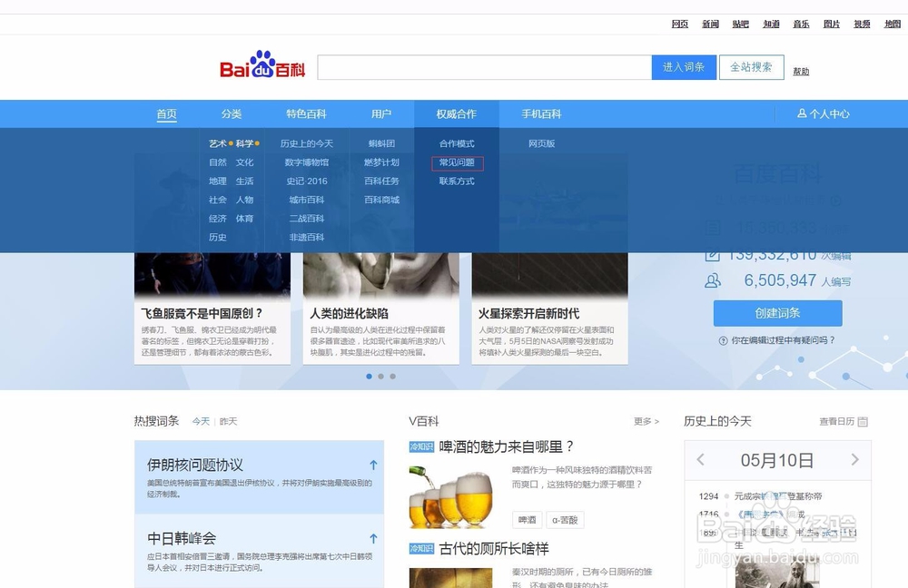The height and width of the screenshot is (588, 908).
Task: Open the 特色百科 nav menu
Action: (306, 114)
